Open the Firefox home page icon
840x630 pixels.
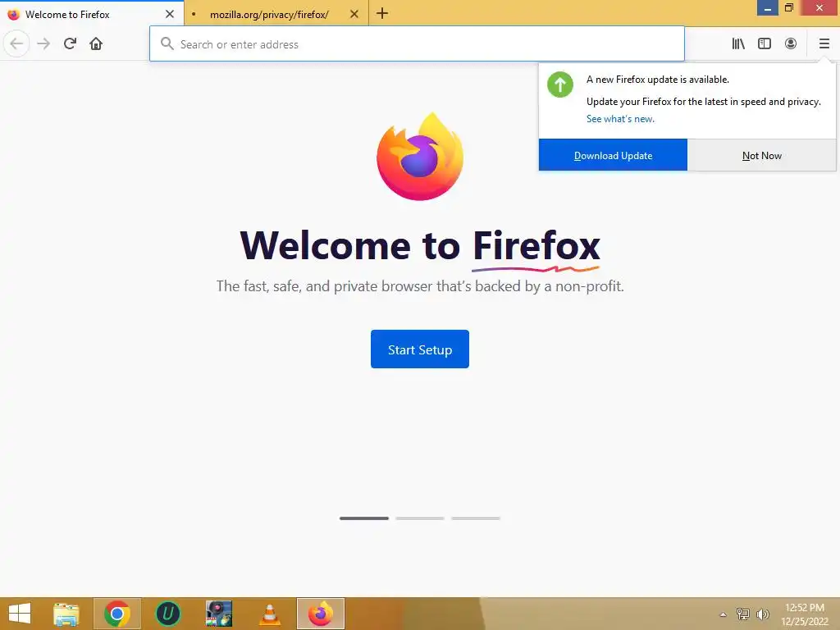[x=96, y=44]
